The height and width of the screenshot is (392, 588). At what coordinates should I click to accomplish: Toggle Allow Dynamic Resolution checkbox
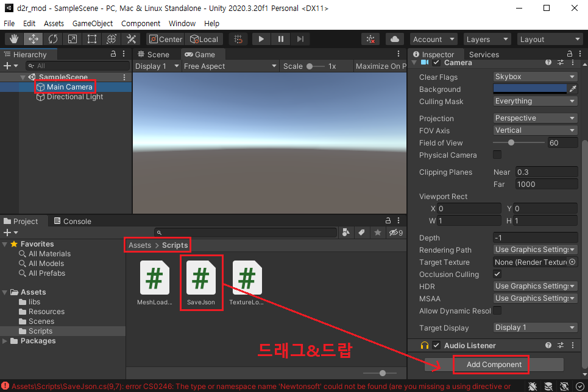[x=497, y=310]
